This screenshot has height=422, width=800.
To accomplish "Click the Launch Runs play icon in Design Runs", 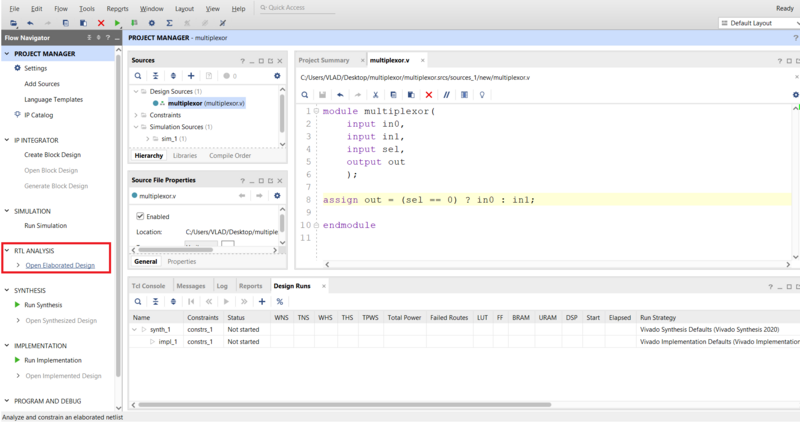I will pyautogui.click(x=227, y=302).
